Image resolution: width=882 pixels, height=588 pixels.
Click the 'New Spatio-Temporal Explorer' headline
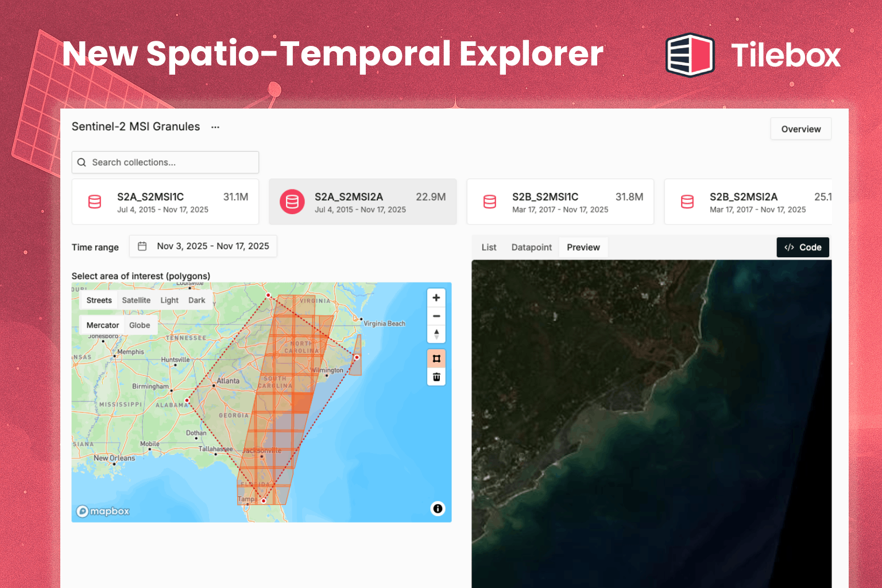(x=332, y=54)
